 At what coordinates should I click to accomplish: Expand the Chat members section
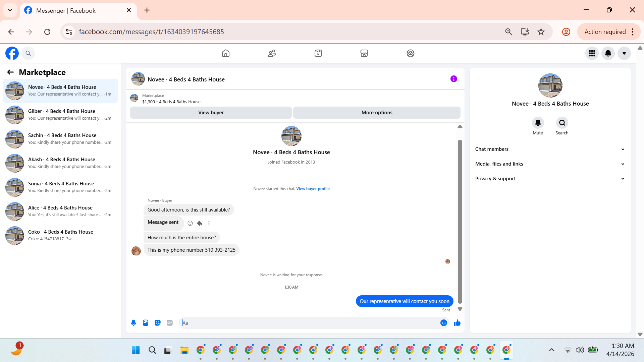point(550,149)
